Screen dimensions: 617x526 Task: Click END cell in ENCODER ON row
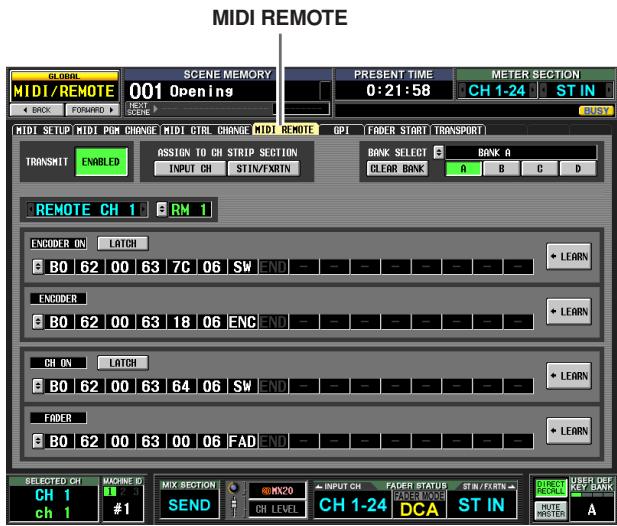click(x=273, y=267)
